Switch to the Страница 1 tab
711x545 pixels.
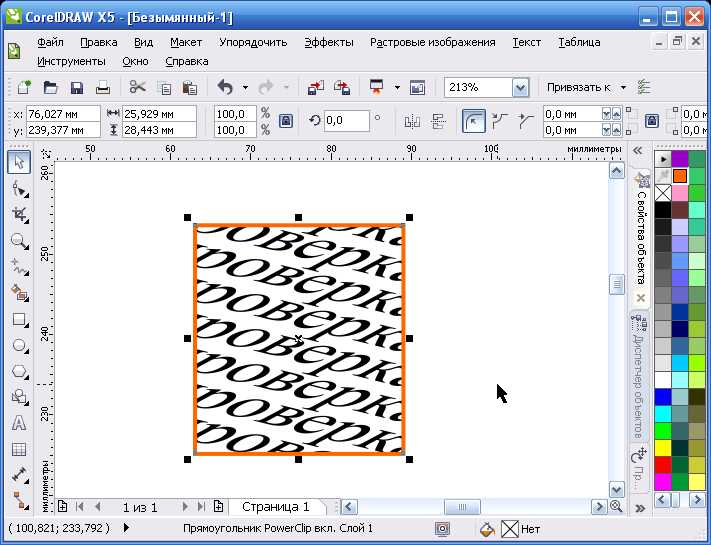[x=276, y=506]
